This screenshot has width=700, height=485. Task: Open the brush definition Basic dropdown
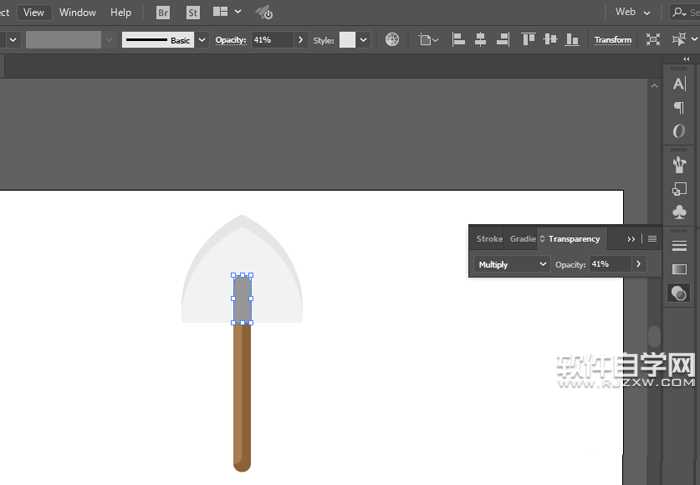[203, 40]
